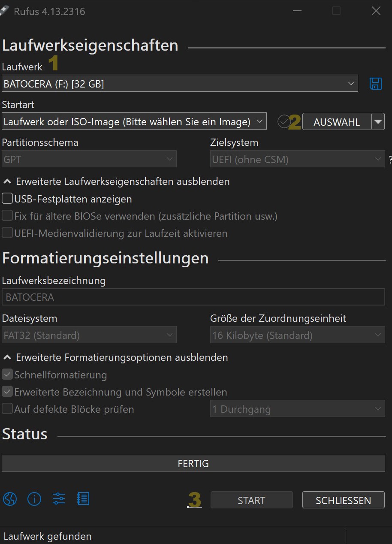The height and width of the screenshot is (544, 392).
Task: Click the Laufwerkseigenschaften heading
Action: pyautogui.click(x=90, y=45)
